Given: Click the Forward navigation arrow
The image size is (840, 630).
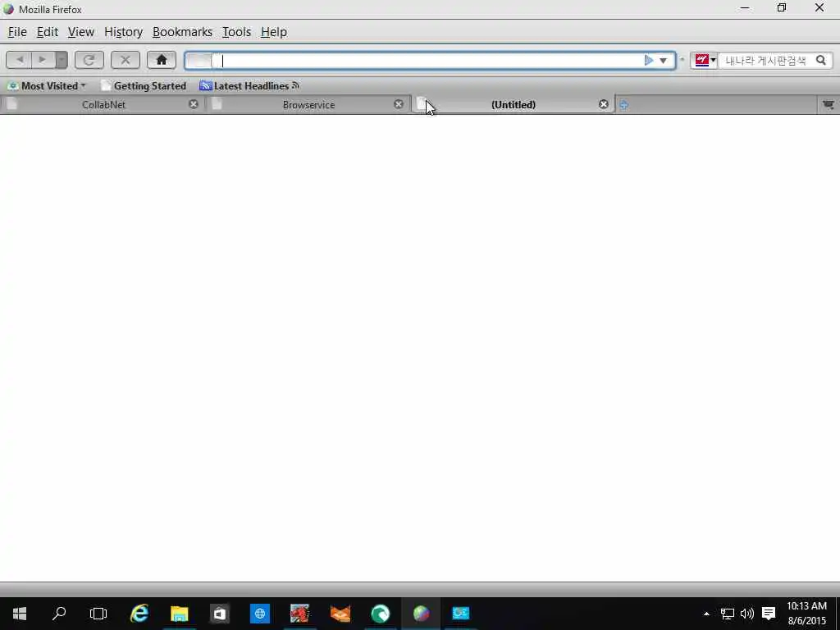Looking at the screenshot, I should (x=43, y=60).
